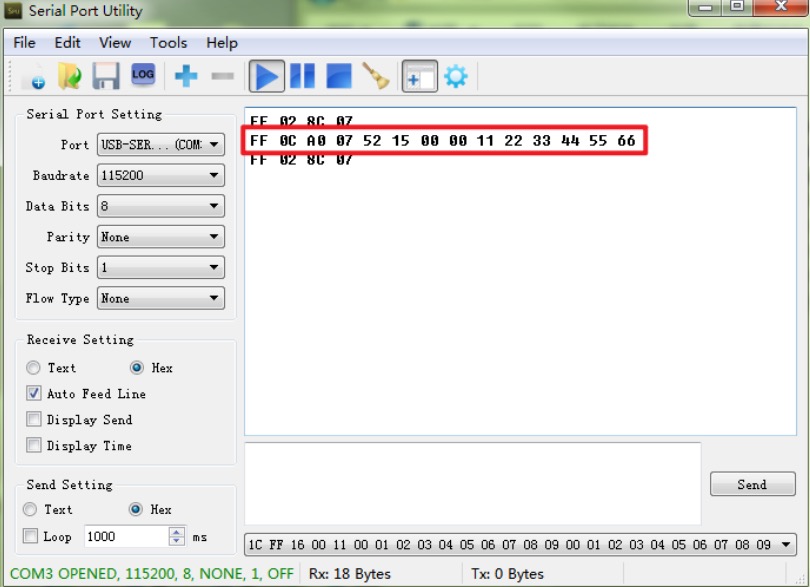Open the LOG icon in toolbar
This screenshot has height=587, width=810.
[143, 75]
